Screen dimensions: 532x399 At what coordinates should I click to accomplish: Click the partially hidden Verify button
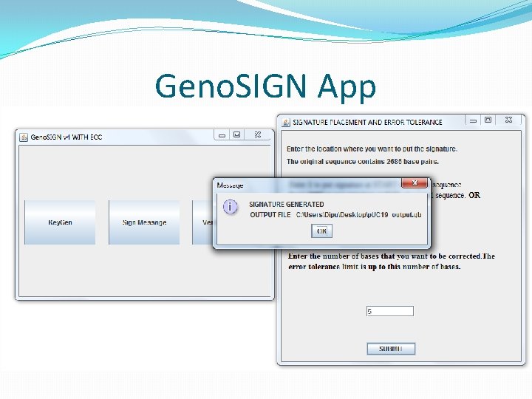pos(202,222)
